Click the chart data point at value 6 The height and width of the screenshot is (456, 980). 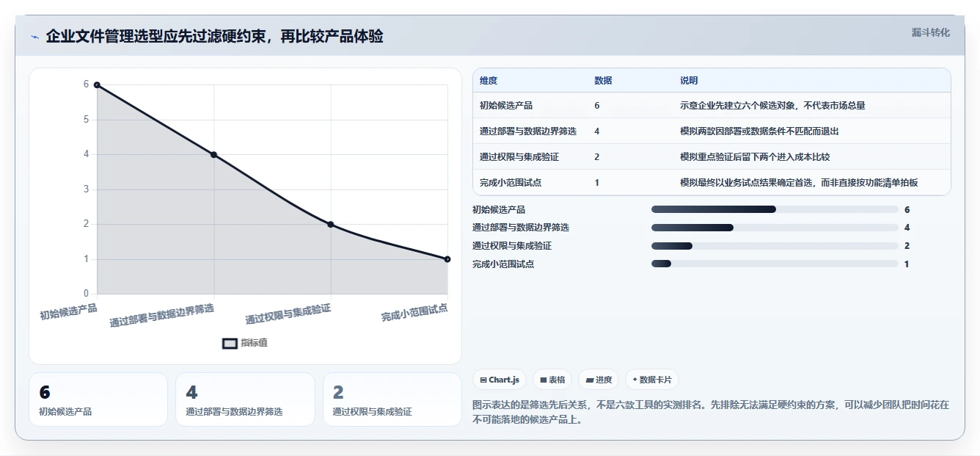(97, 85)
